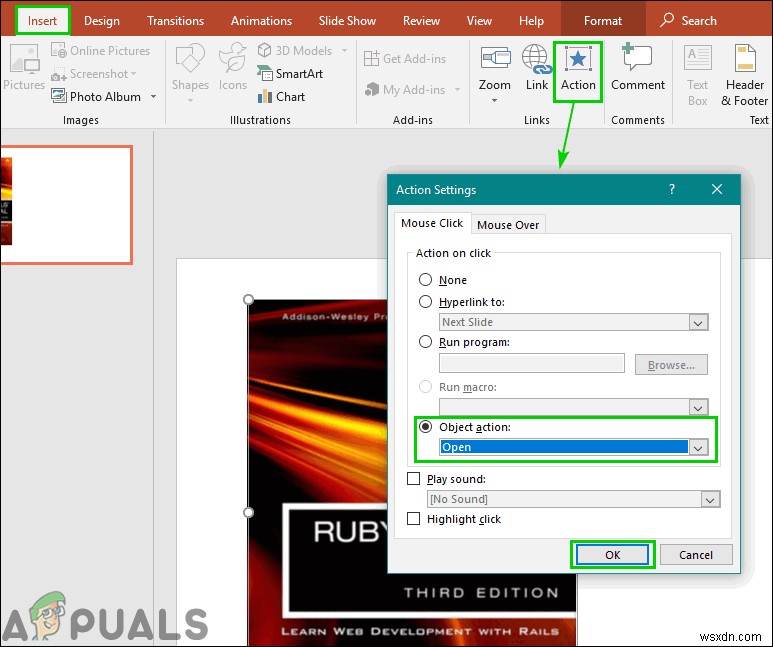Enable the Play sound checkbox

413,478
